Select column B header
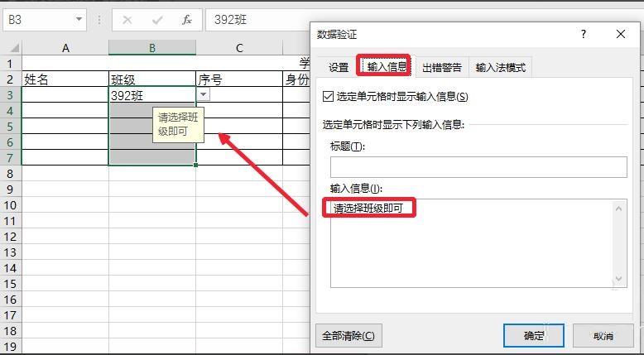Screen dimensions: 644x355 pyautogui.click(x=152, y=48)
